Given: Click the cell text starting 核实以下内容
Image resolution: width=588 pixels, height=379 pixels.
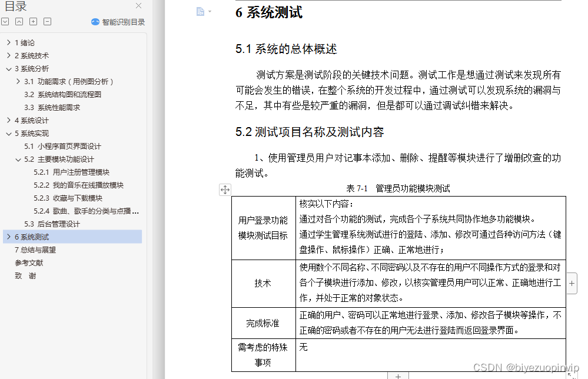Looking at the screenshot, I should click(x=430, y=227).
